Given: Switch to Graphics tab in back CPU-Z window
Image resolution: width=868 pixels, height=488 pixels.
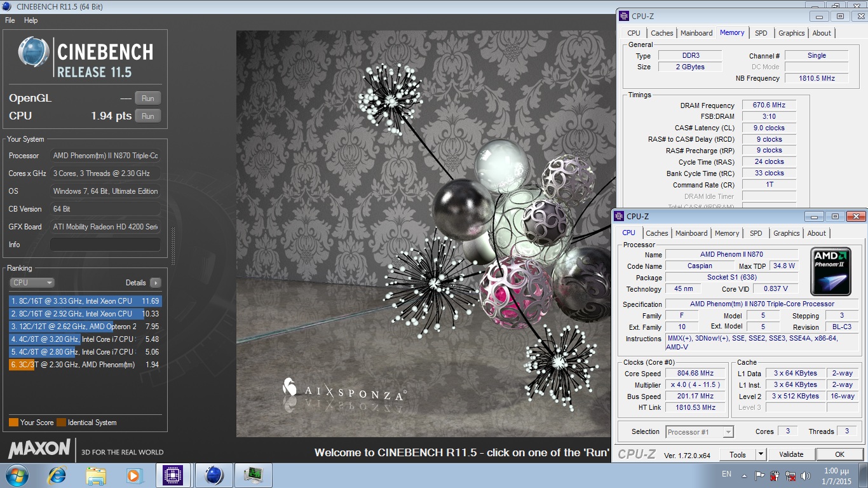Looking at the screenshot, I should pyautogui.click(x=792, y=33).
